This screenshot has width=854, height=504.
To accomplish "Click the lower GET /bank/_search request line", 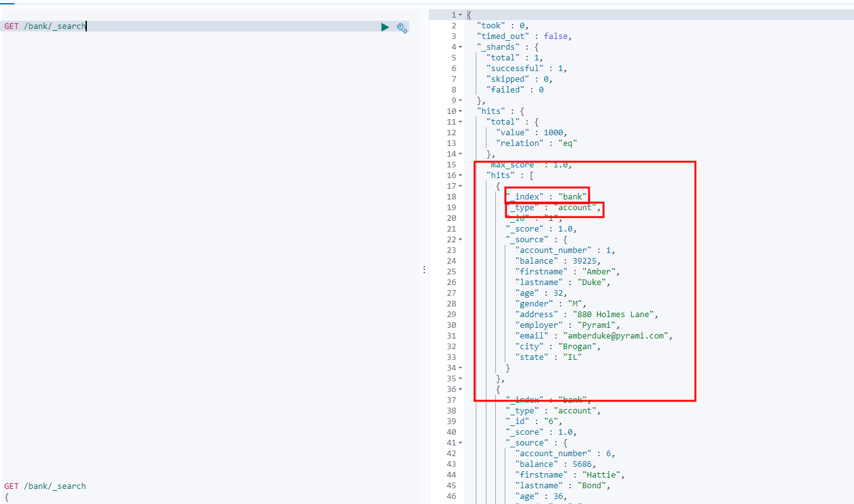I will pos(45,486).
